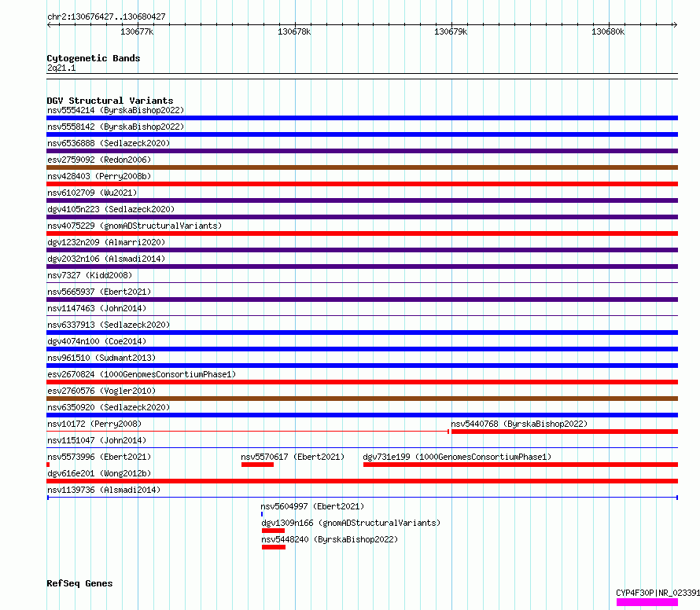The image size is (700, 610).
Task: Click nsv5604997 (Ebert2021) label
Action: click(x=312, y=506)
